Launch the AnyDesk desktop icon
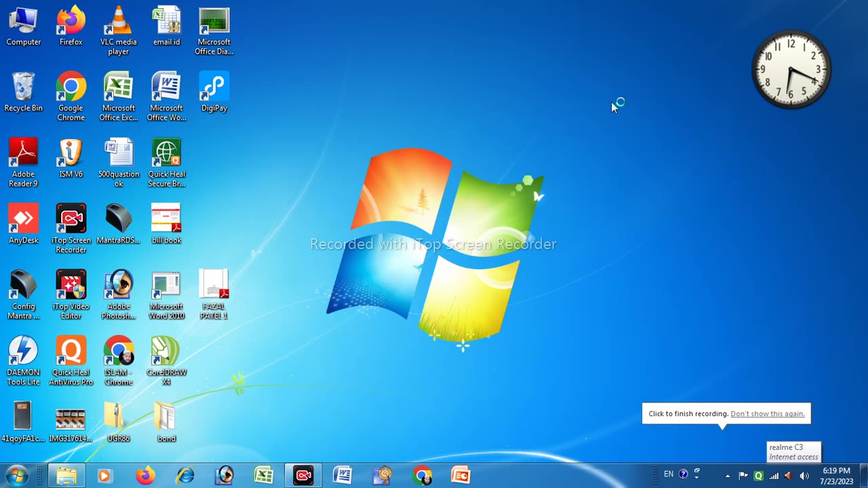The width and height of the screenshot is (868, 488). (x=23, y=225)
